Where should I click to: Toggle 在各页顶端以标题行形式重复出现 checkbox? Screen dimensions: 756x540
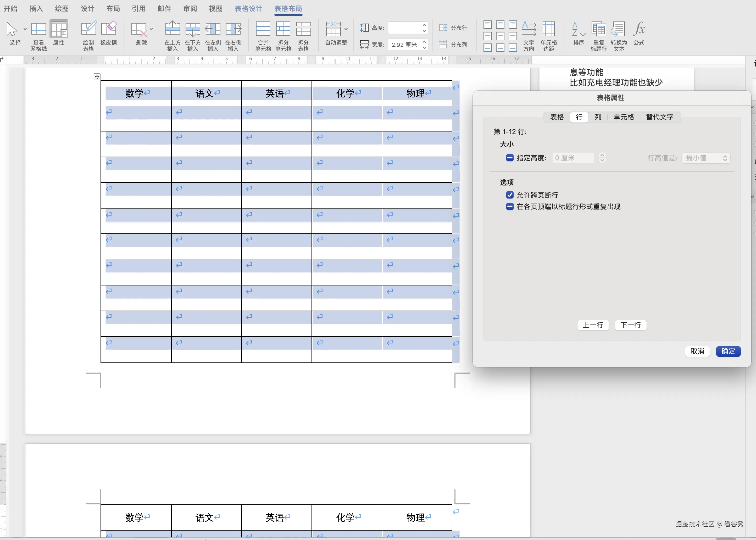[x=509, y=206]
